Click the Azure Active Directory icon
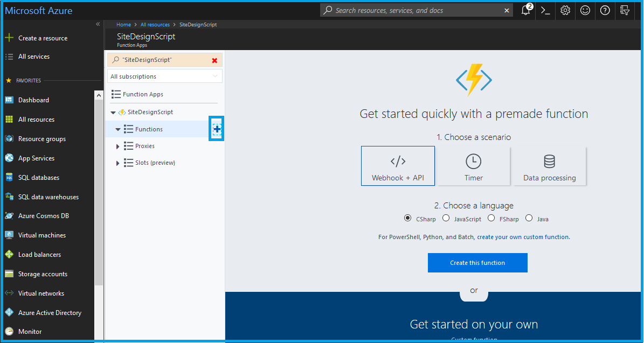The image size is (644, 343). click(x=9, y=313)
